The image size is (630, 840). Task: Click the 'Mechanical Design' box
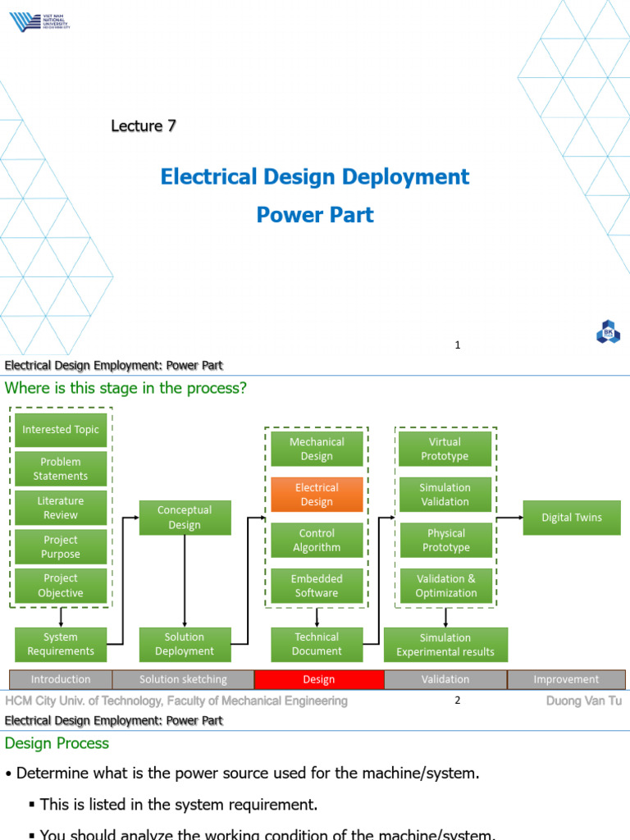(317, 449)
